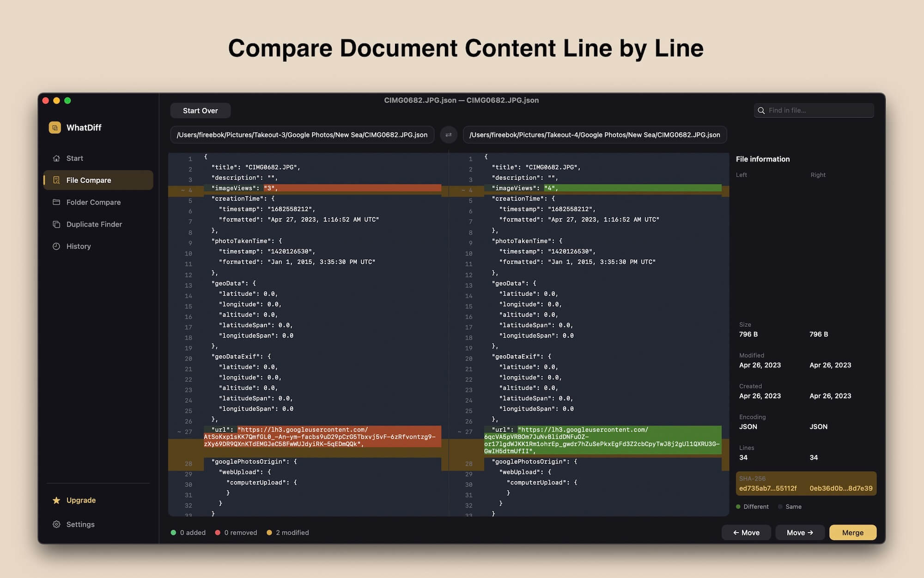Click the "0 added" status indicator
Screen dimensions: 924x578
pos(188,533)
